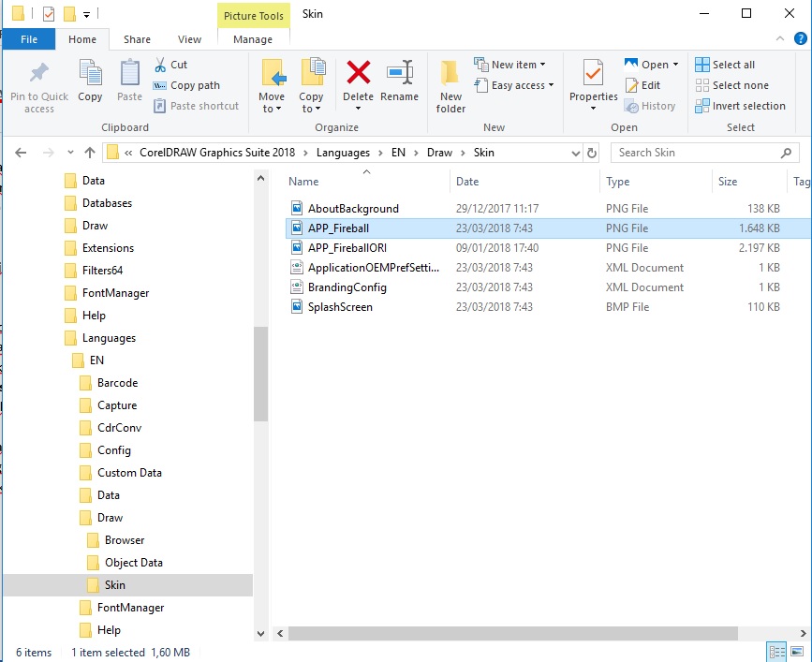This screenshot has width=812, height=662.
Task: Click Select none in ribbon
Action: pos(731,85)
